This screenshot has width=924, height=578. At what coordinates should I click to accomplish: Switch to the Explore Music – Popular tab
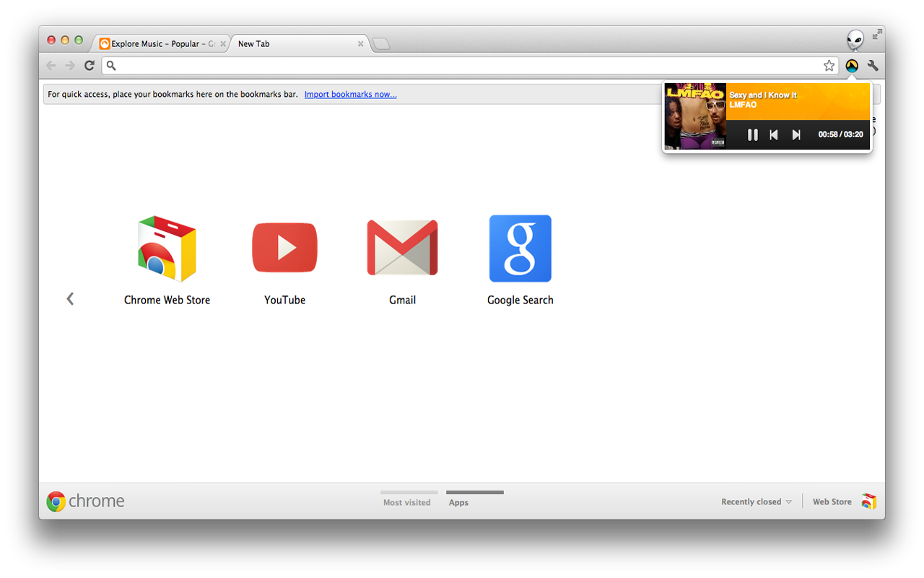[162, 43]
